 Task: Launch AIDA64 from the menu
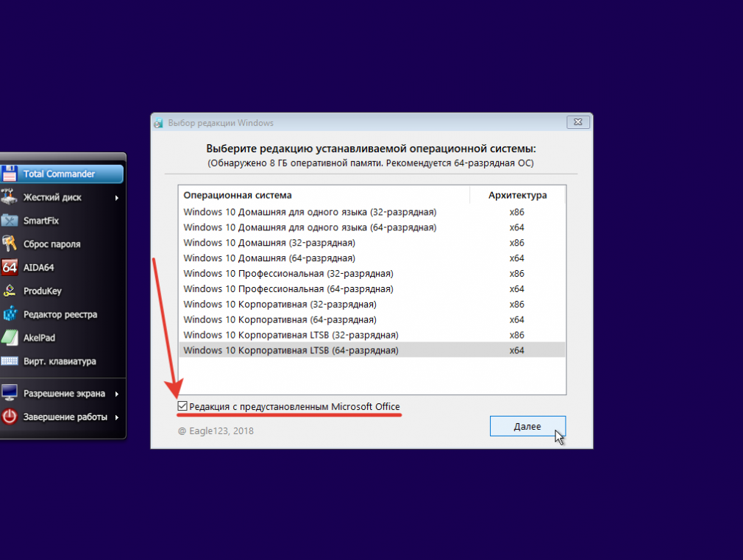pos(62,267)
